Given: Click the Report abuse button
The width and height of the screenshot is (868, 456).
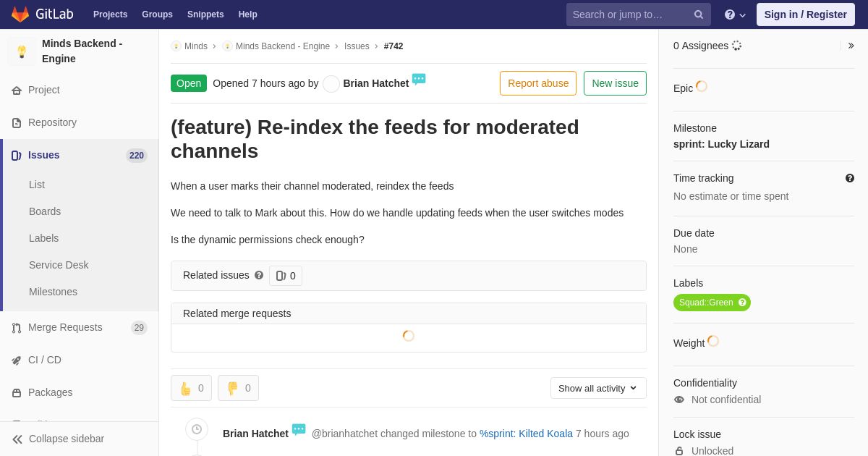Looking at the screenshot, I should 538,83.
